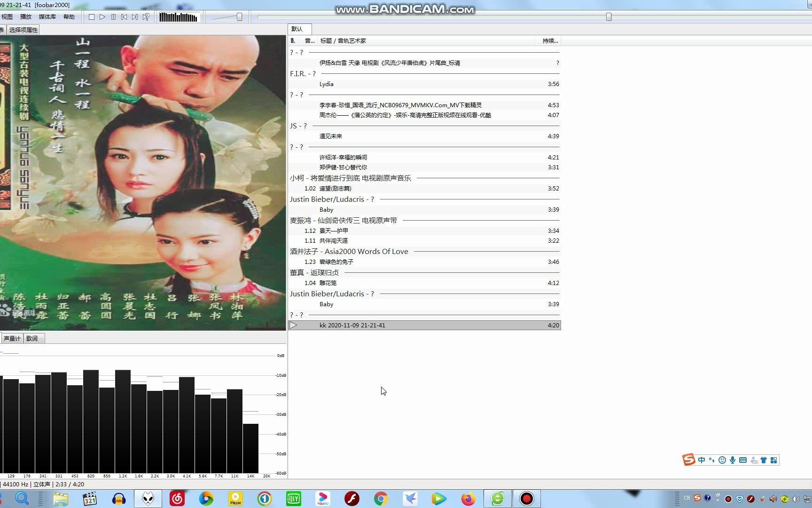Select the playing track kk 2020-11-09 21-21-41
812x508 pixels.
click(x=424, y=325)
